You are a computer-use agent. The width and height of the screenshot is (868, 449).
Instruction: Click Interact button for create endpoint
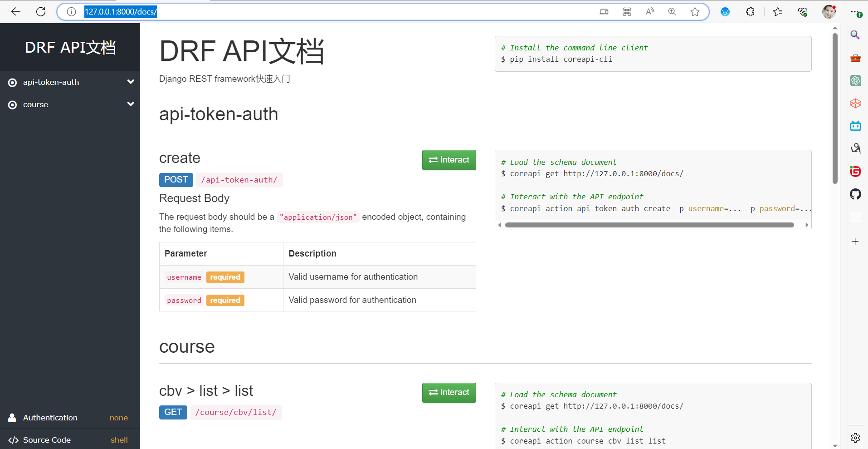click(449, 160)
